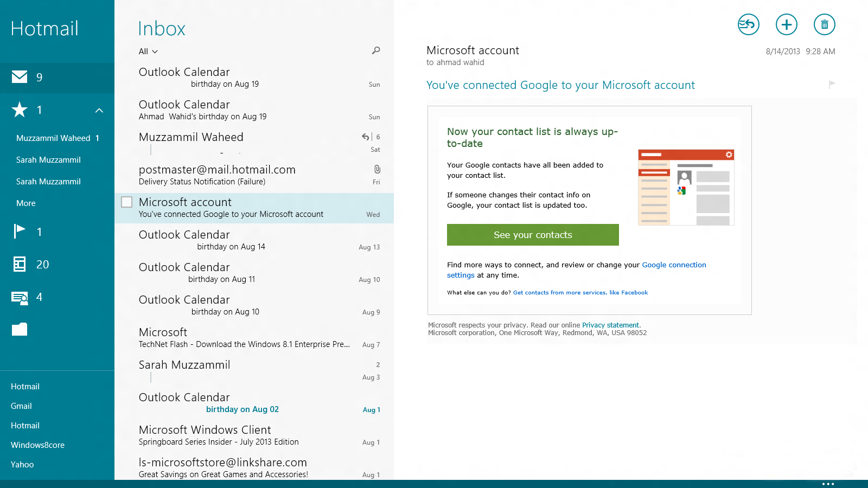The image size is (868, 488).
Task: Open the respond options for this message
Action: pos(748,24)
